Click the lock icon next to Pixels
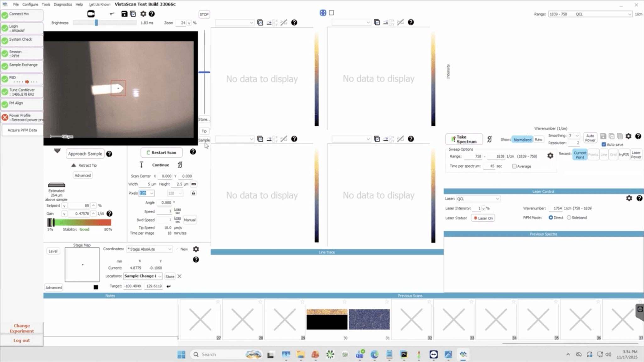This screenshot has height=362, width=644. (x=193, y=193)
